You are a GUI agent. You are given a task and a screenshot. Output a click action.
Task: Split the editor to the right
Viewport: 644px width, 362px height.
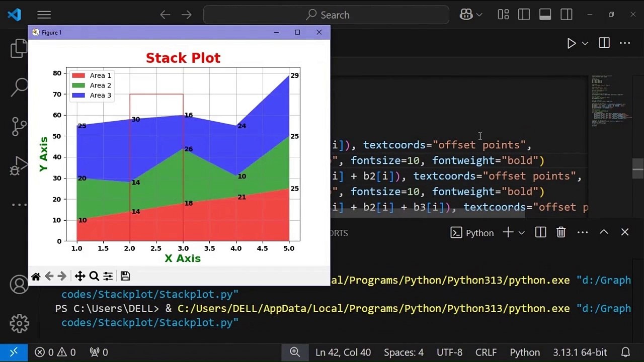pyautogui.click(x=604, y=43)
